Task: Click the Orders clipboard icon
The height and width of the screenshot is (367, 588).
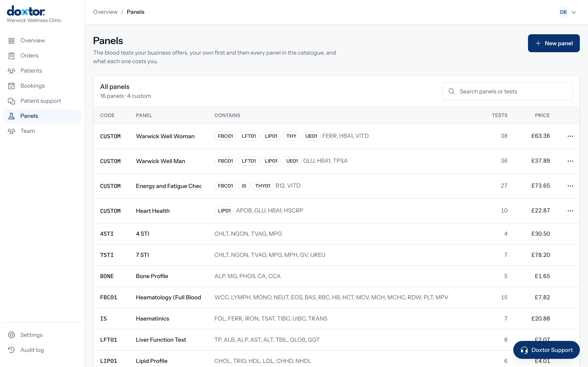Action: [x=11, y=56]
